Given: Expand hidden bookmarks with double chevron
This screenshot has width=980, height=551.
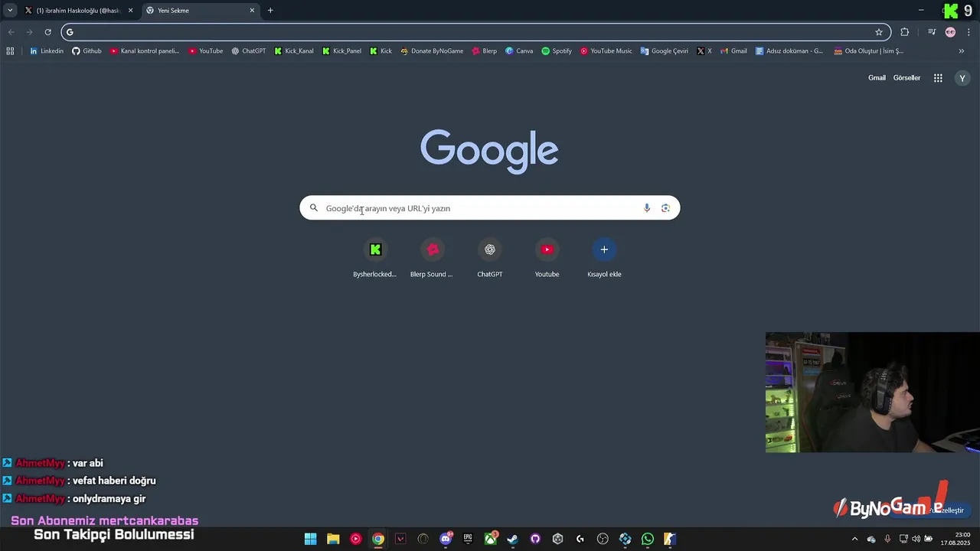Looking at the screenshot, I should [962, 51].
